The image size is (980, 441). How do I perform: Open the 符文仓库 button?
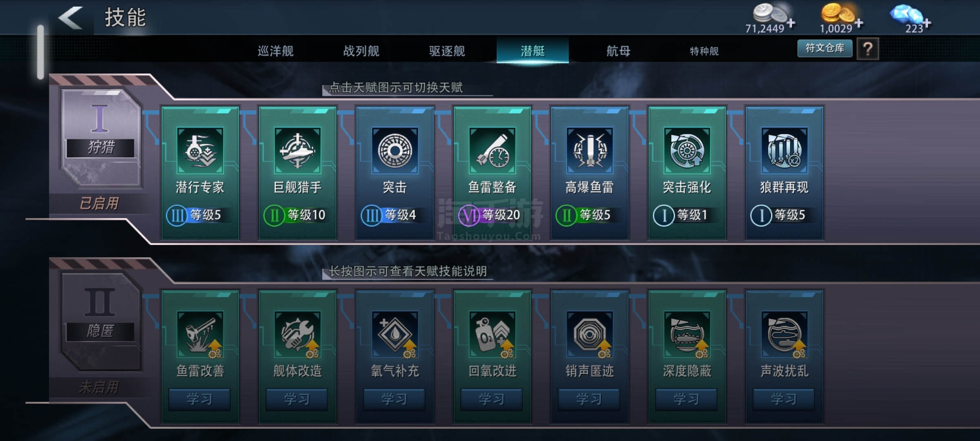825,48
